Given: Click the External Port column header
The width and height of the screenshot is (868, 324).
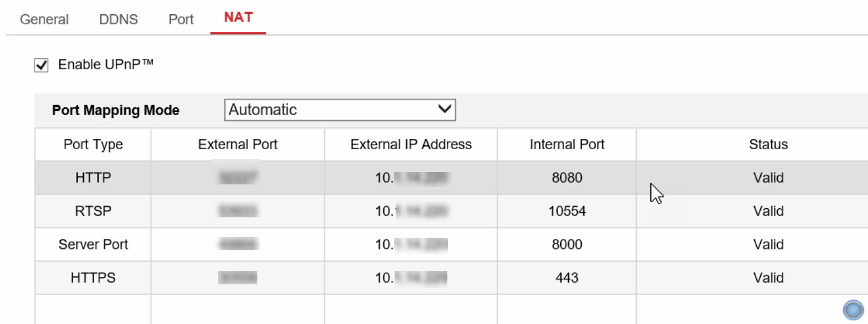Looking at the screenshot, I should 238,144.
